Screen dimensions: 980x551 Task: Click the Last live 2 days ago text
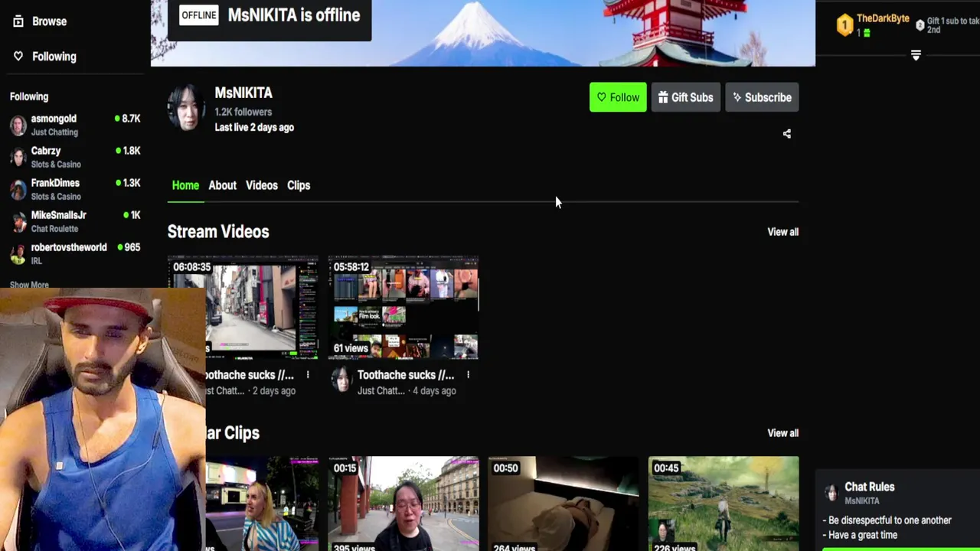click(254, 127)
